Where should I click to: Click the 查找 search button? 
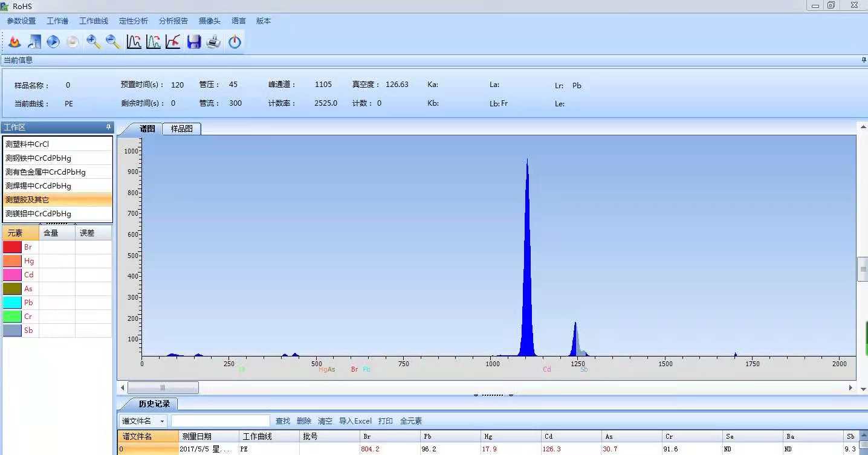pos(283,421)
